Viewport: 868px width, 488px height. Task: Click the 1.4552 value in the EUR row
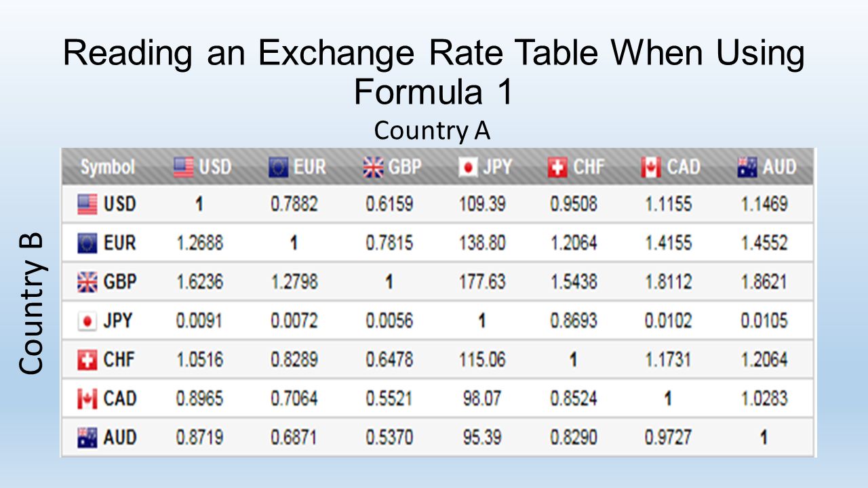[764, 243]
